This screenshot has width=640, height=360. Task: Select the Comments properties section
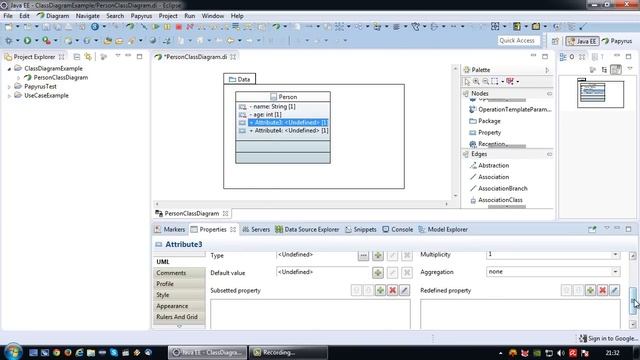click(179, 273)
